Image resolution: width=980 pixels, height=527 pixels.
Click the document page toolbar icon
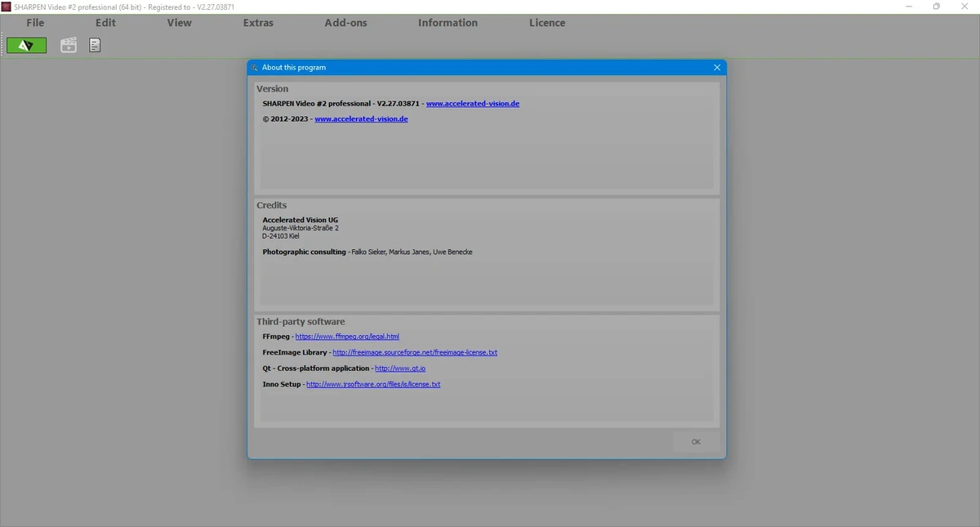pos(96,46)
